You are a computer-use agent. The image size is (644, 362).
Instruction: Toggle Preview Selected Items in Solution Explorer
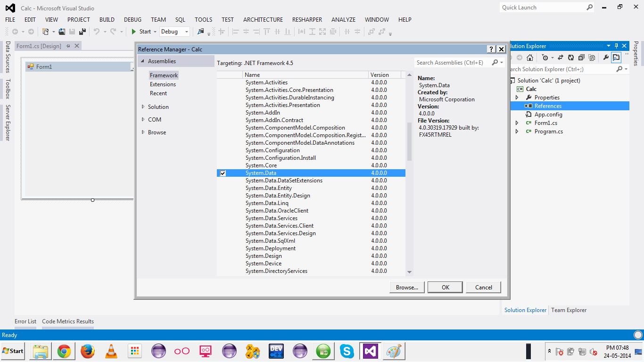pyautogui.click(x=616, y=58)
